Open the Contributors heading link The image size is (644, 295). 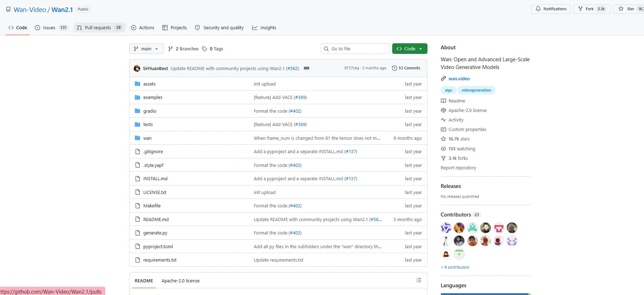461,215
